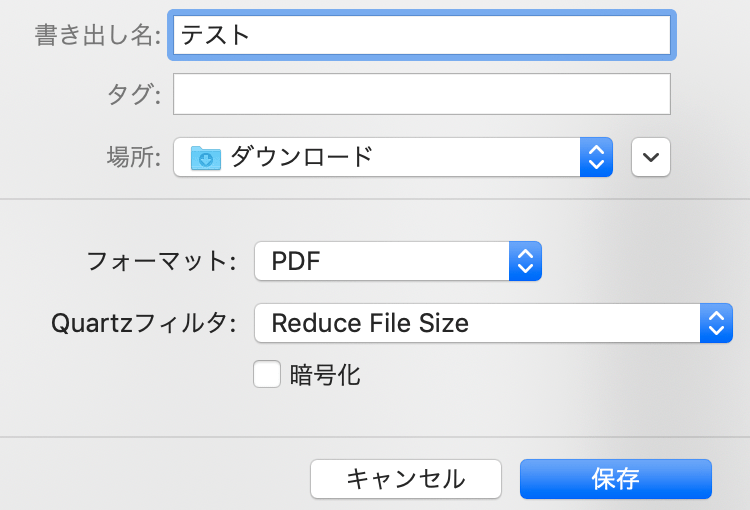Click the タグ label

133,95
